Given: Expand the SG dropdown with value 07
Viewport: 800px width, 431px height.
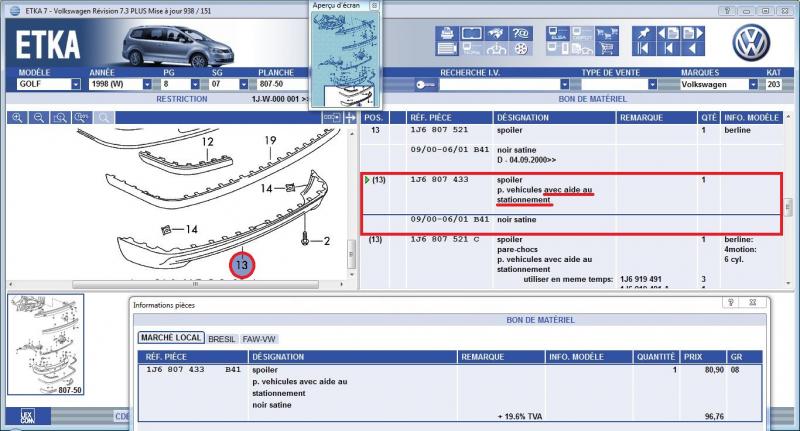Looking at the screenshot, I should (244, 84).
